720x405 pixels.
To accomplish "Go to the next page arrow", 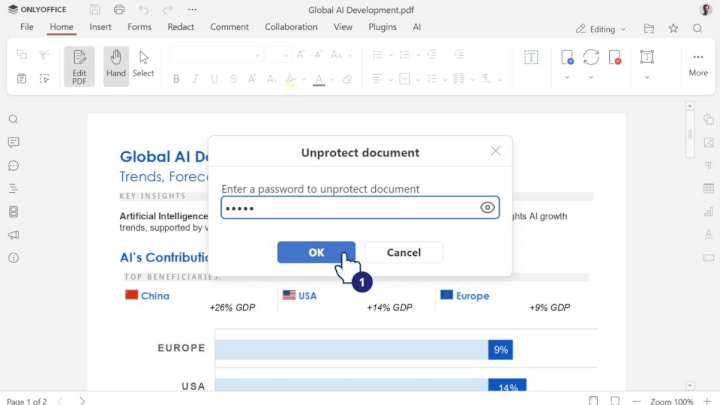I will pyautogui.click(x=82, y=401).
